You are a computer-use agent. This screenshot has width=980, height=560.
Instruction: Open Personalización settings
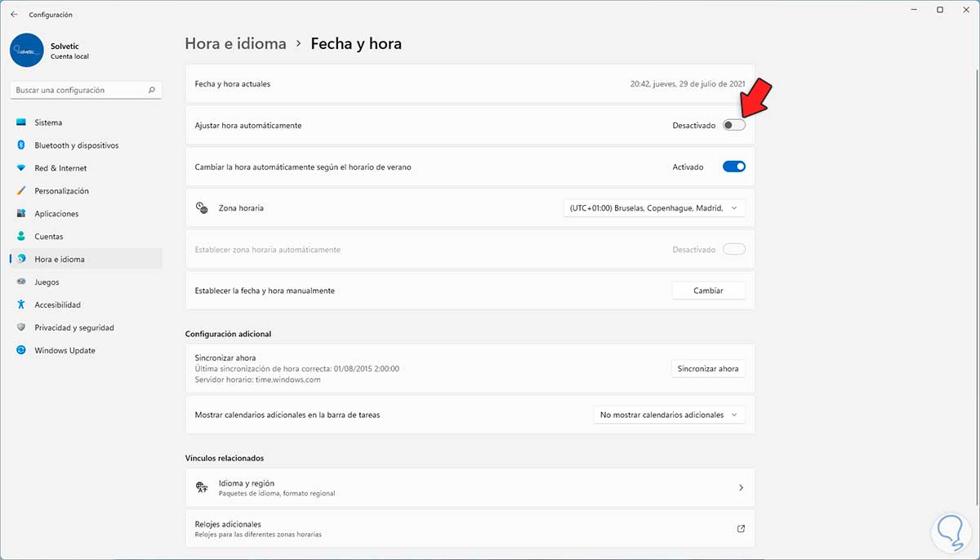tap(86, 191)
